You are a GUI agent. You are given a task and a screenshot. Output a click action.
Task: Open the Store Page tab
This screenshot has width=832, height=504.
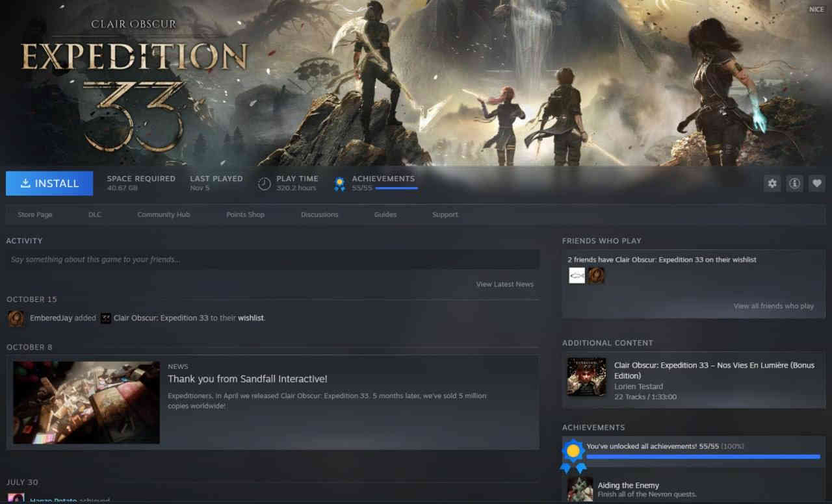35,214
